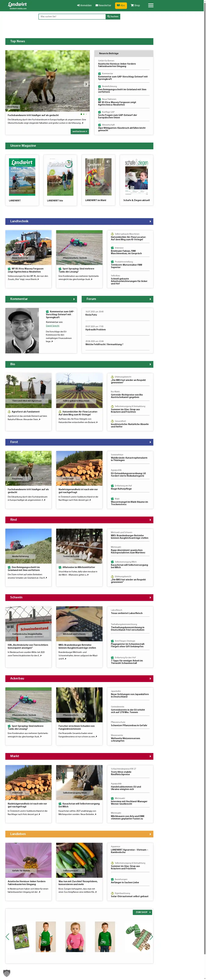Open the hamburger menu in header

pos(150,5)
